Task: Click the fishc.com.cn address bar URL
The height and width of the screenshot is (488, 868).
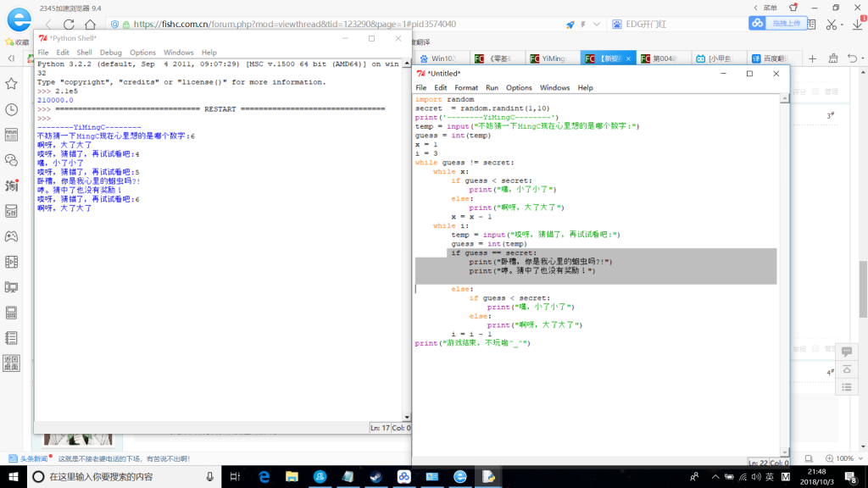Action: coord(295,25)
